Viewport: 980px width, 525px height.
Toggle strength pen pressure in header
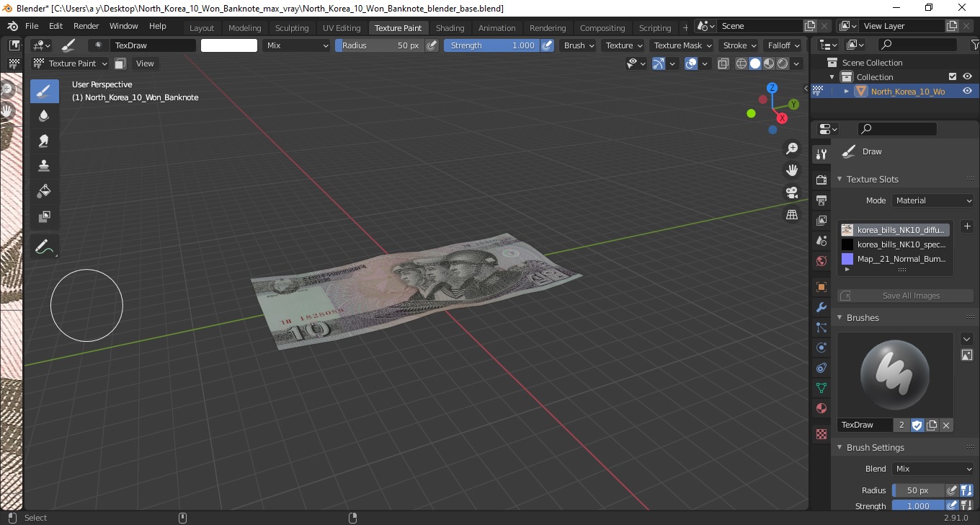point(547,45)
